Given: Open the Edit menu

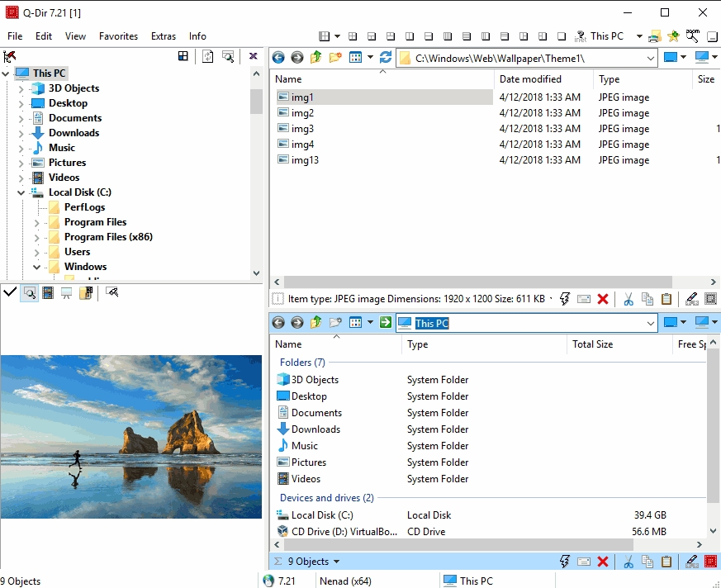Looking at the screenshot, I should [x=44, y=36].
